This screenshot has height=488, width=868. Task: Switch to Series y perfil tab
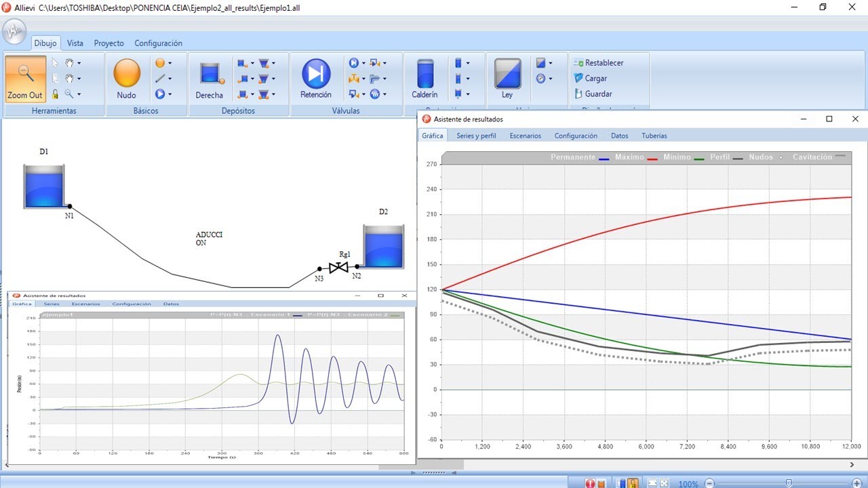(x=476, y=136)
